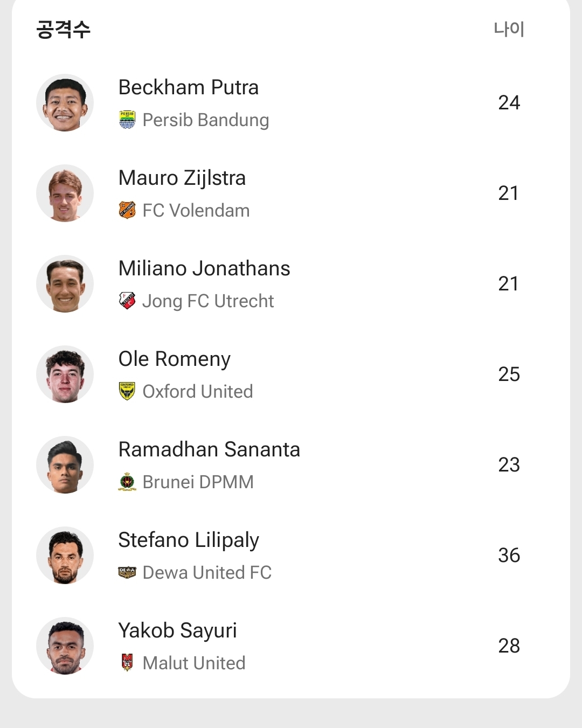Tap the Stefano Lilipaly player name

click(189, 540)
